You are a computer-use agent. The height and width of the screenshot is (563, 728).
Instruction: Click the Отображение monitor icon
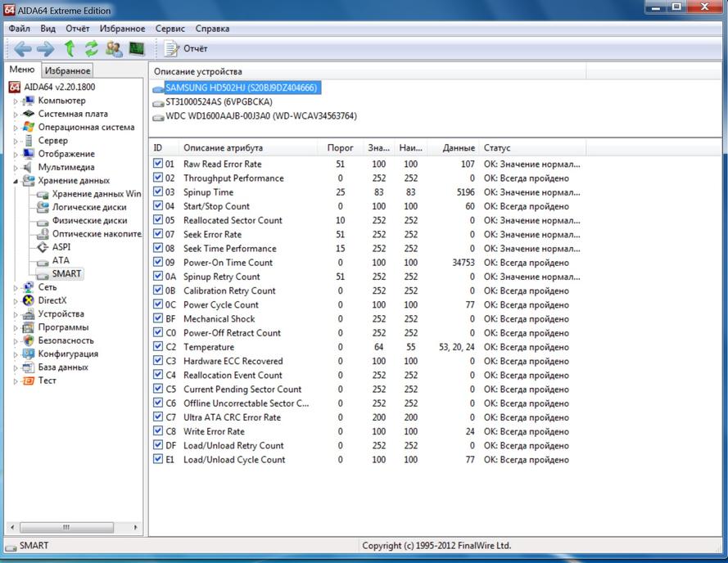(29, 154)
